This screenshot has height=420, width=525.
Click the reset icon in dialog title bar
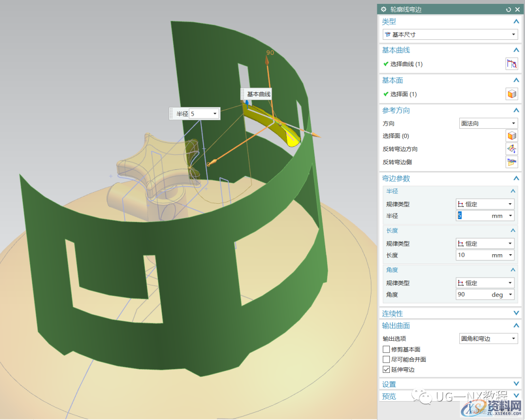tap(508, 9)
